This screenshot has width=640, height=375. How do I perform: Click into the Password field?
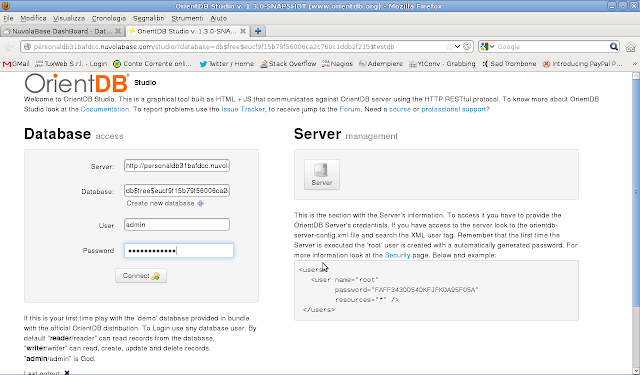[179, 251]
